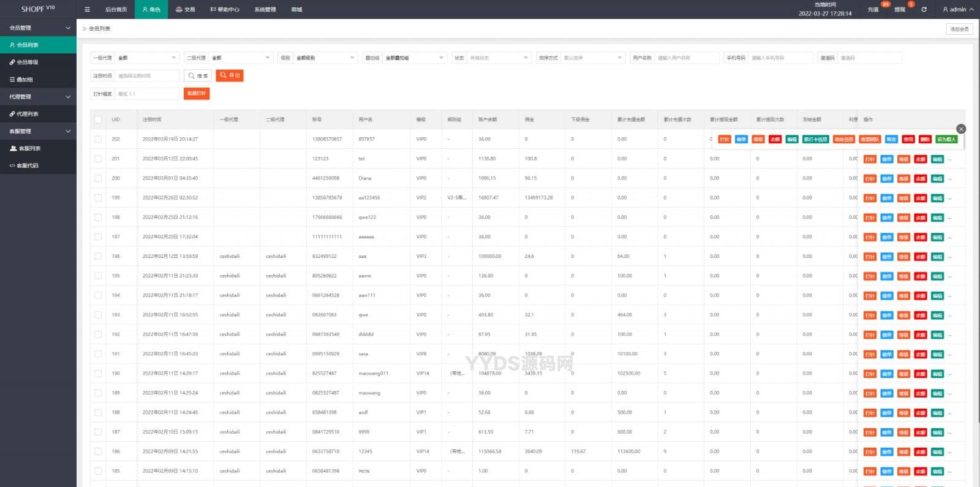The width and height of the screenshot is (980, 487).
Task: Tick the checkbox for UID 190 row
Action: click(x=98, y=373)
